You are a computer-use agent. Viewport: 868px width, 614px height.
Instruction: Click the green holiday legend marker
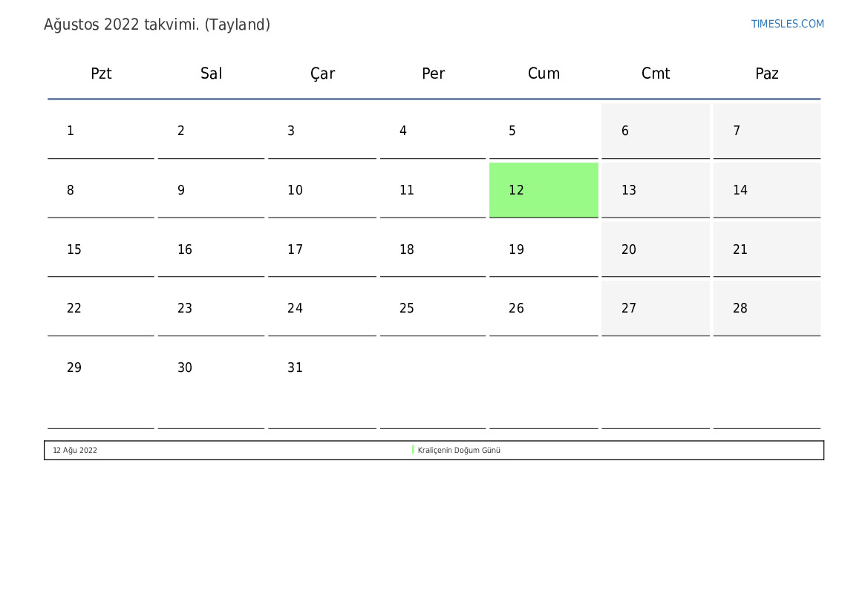point(413,450)
